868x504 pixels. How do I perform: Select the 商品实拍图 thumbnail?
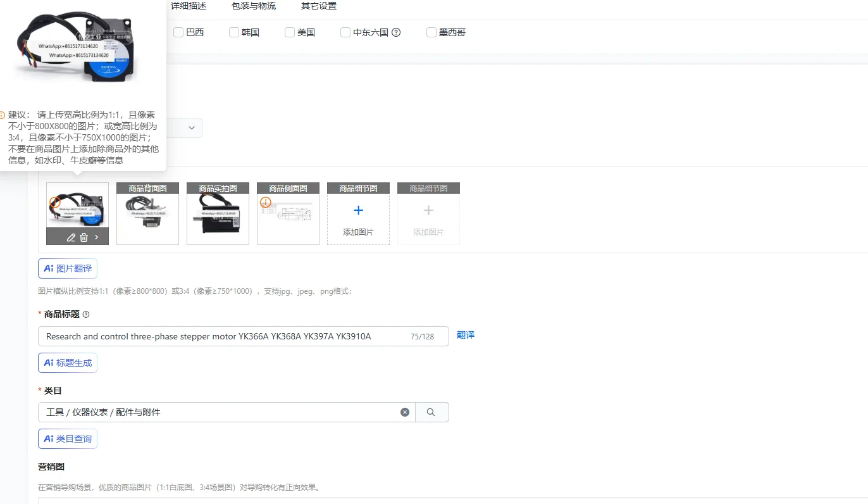(x=218, y=213)
